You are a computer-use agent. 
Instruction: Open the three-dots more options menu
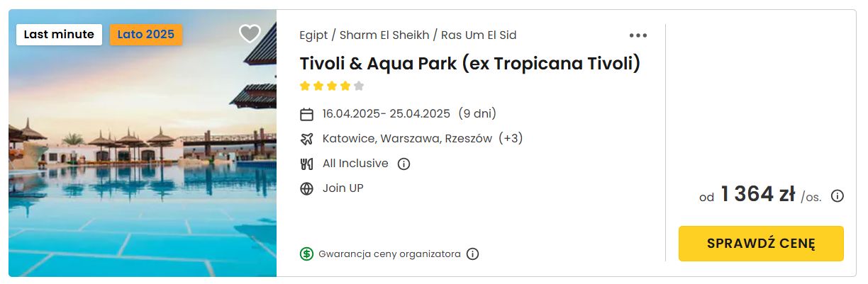click(x=638, y=35)
